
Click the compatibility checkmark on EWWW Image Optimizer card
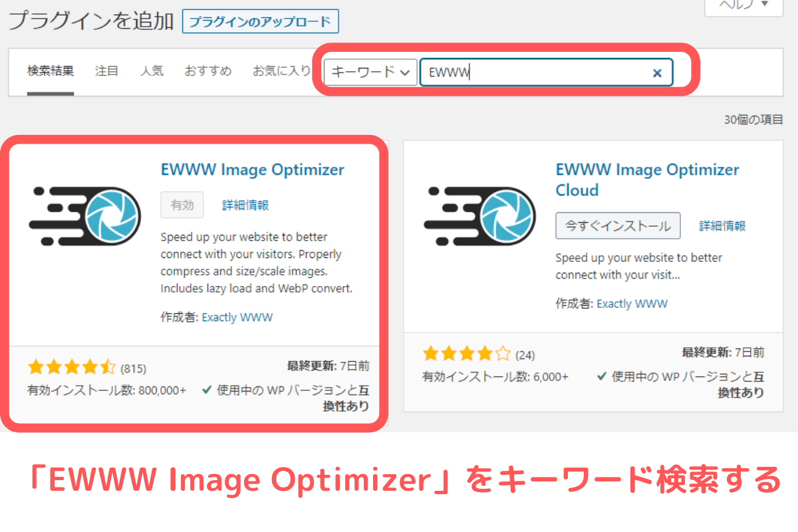207,390
